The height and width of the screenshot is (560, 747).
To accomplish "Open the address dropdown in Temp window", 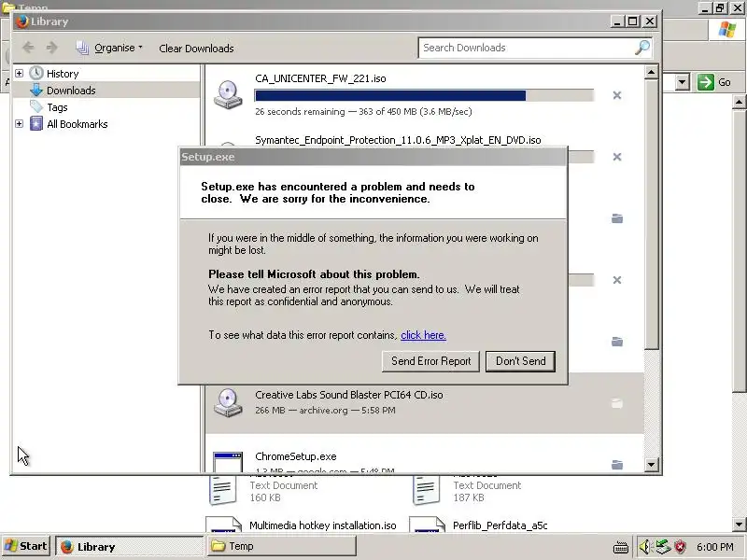I will [683, 82].
